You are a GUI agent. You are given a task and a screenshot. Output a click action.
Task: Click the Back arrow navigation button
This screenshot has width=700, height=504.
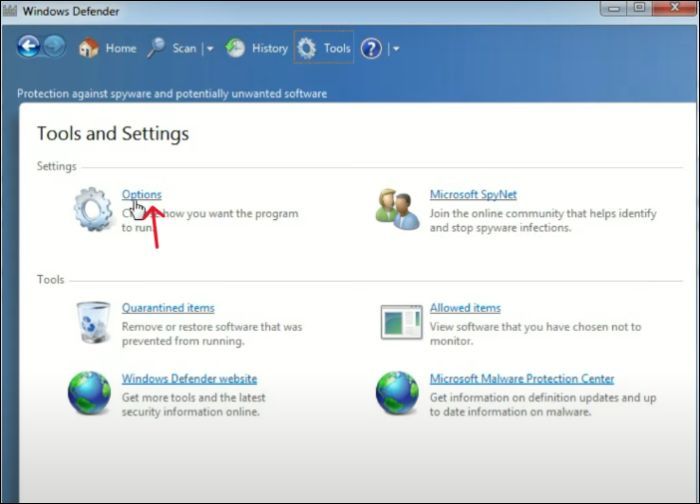click(29, 46)
